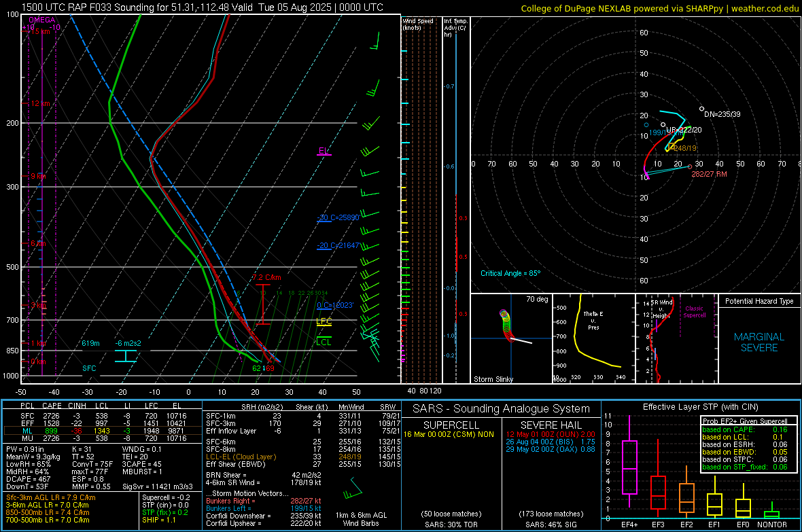Click the "Supercell = -0.2" value
The width and height of the screenshot is (802, 532).
click(x=166, y=497)
